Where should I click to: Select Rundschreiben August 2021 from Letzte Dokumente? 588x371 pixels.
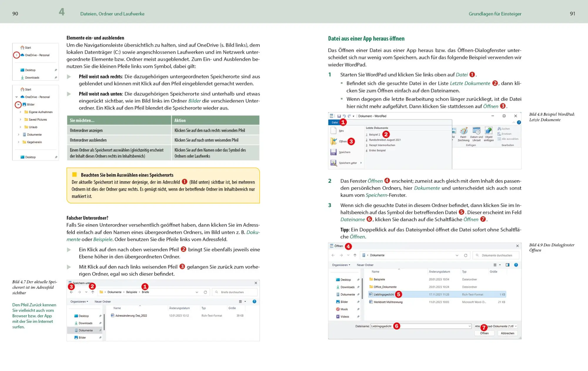point(385,140)
